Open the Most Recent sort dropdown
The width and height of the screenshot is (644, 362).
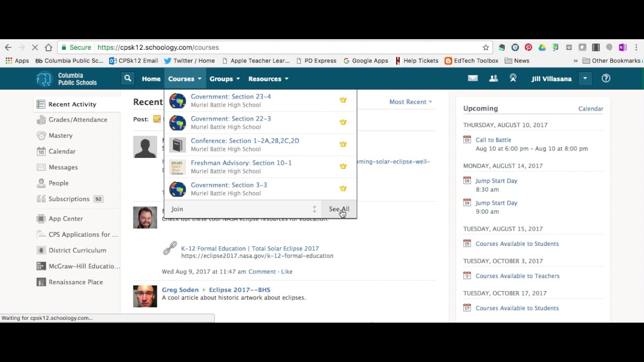411,102
